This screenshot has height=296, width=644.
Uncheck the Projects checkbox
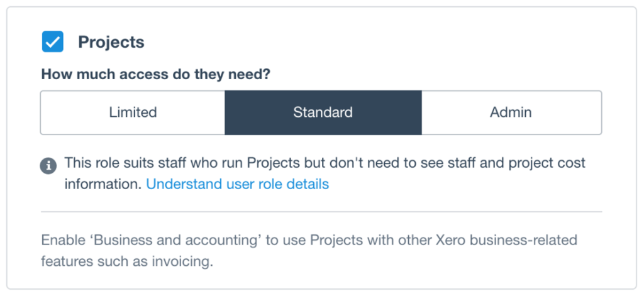tap(53, 41)
